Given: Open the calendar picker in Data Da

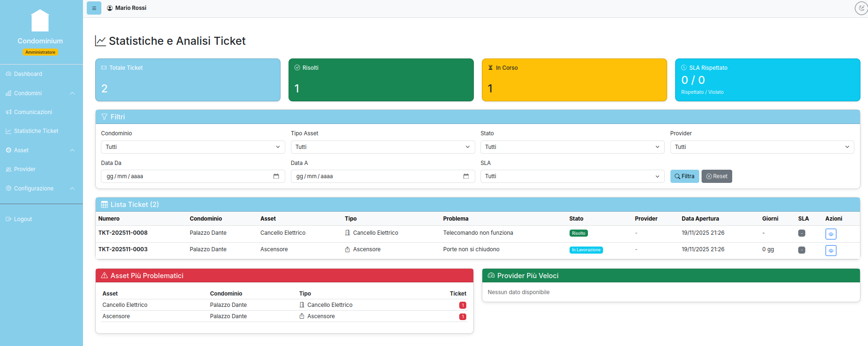Looking at the screenshot, I should coord(276,176).
